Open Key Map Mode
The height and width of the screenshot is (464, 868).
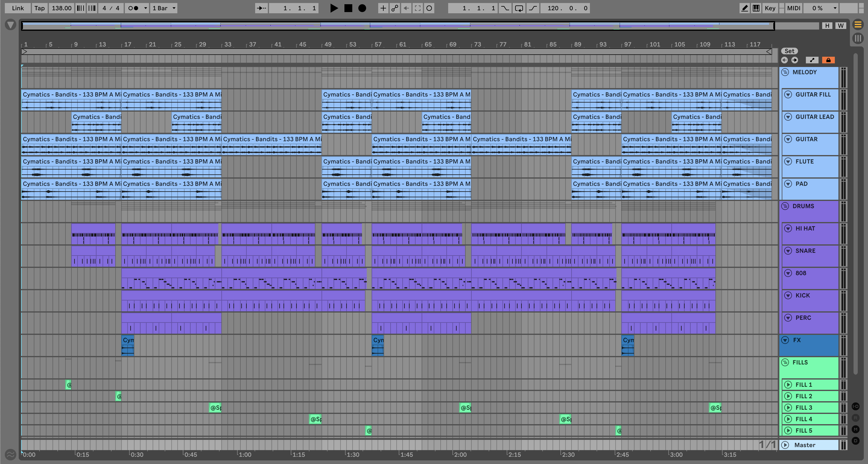coord(770,8)
